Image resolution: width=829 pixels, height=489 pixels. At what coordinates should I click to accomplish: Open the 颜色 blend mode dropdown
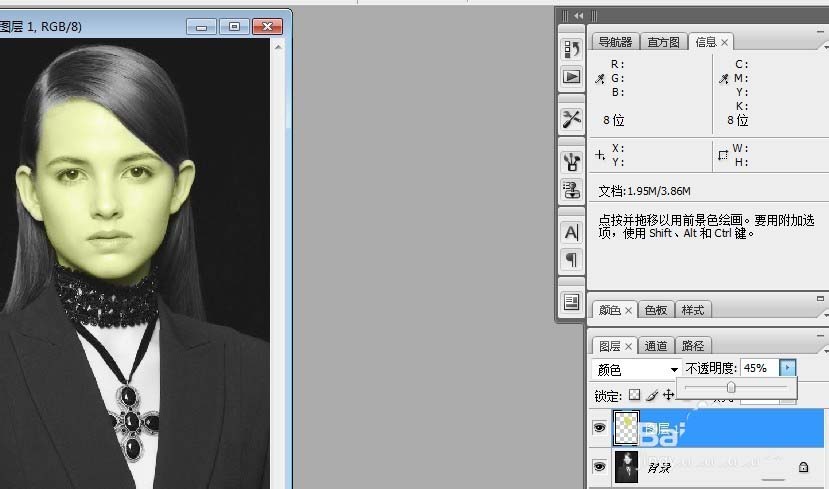[637, 369]
